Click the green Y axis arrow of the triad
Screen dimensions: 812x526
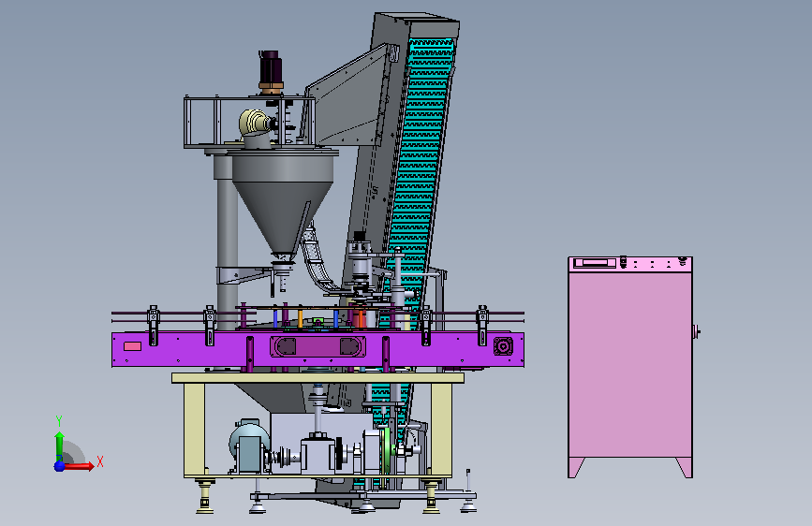[60, 446]
